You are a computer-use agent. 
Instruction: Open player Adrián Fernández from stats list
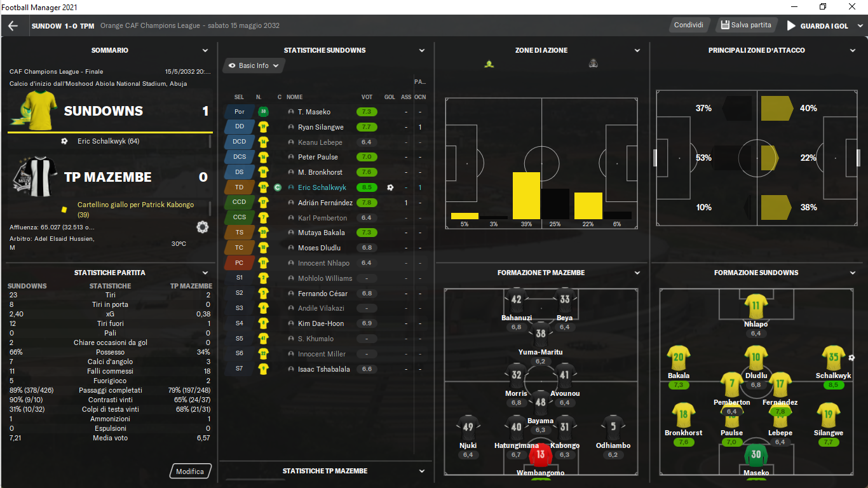[325, 203]
